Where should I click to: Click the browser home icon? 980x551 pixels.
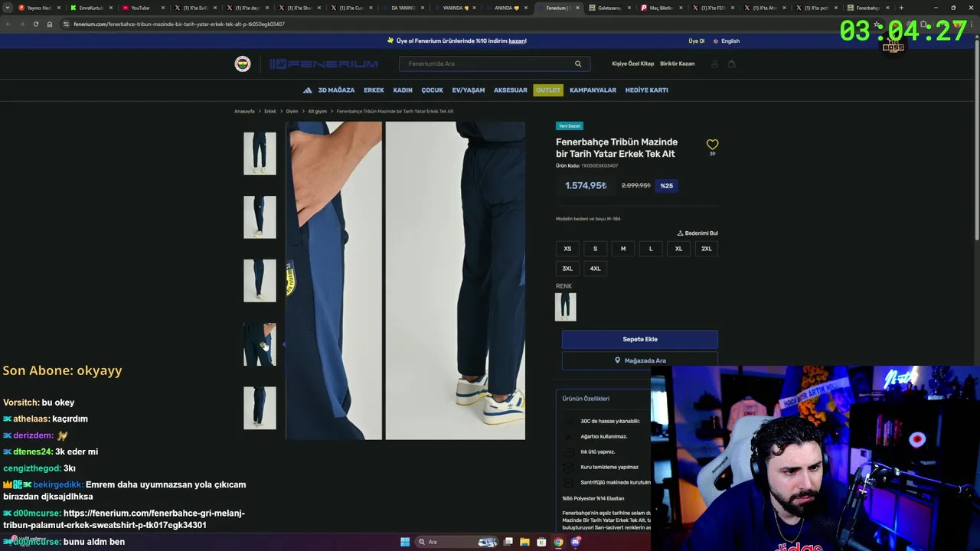click(50, 24)
